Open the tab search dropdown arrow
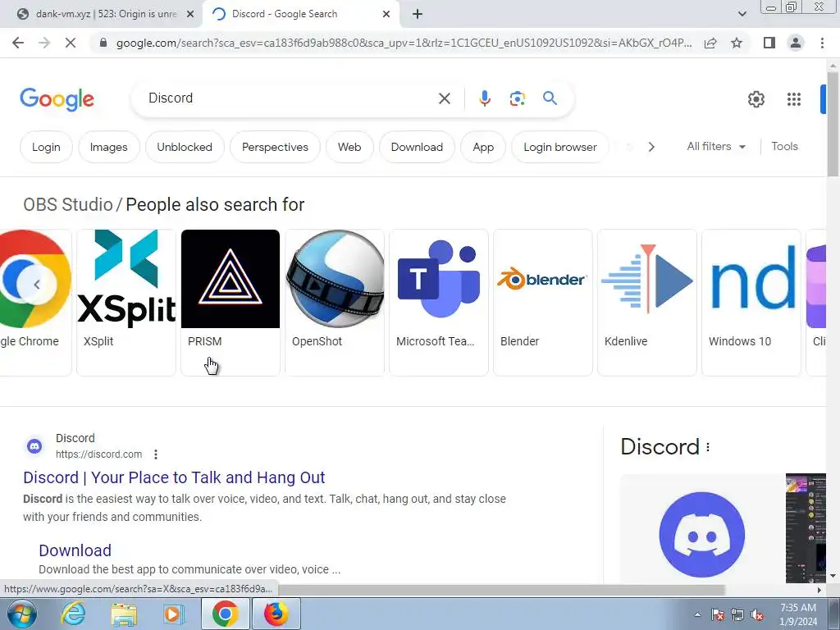Image resolution: width=840 pixels, height=630 pixels. pyautogui.click(x=742, y=14)
